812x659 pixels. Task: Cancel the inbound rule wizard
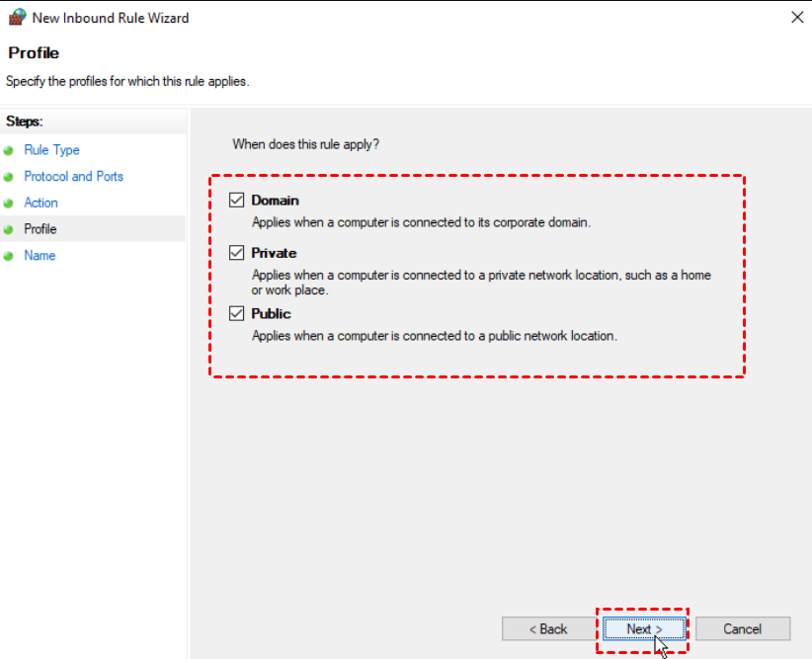pyautogui.click(x=743, y=629)
